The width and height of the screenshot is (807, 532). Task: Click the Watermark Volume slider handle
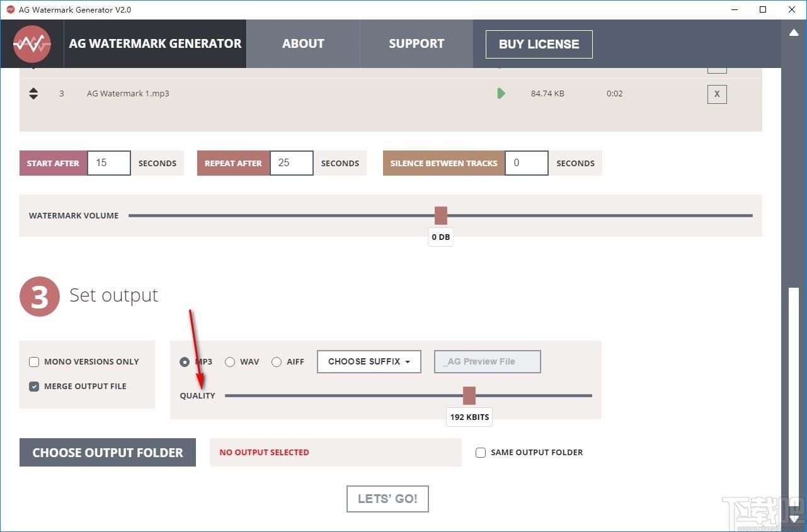click(441, 215)
